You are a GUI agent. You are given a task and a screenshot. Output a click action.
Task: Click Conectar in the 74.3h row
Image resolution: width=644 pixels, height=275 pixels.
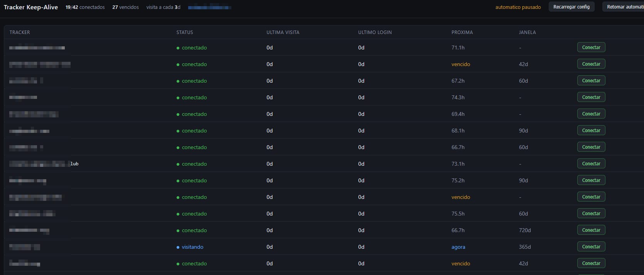591,97
